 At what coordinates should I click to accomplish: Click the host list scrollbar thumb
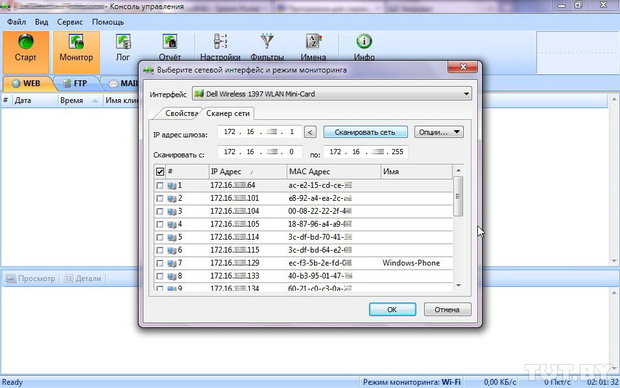[x=458, y=196]
